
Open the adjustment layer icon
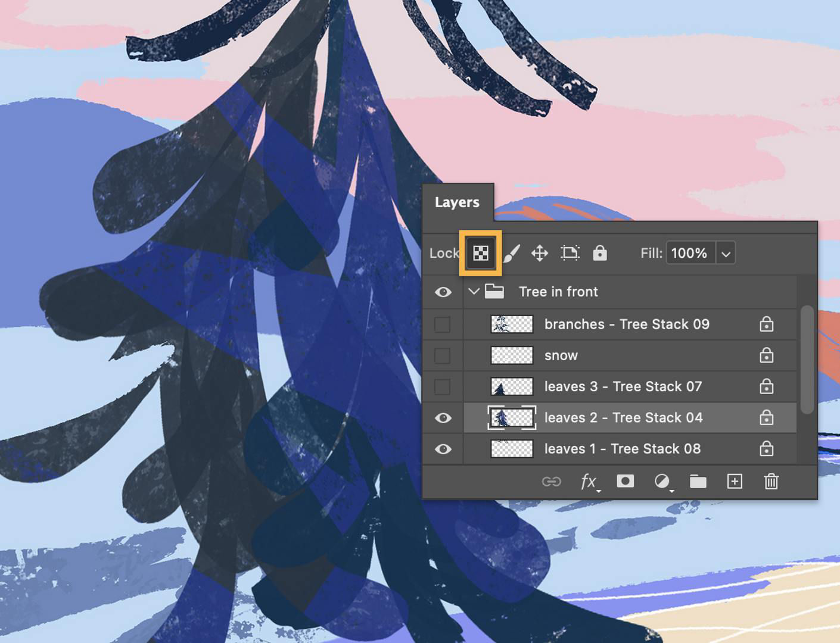(661, 482)
